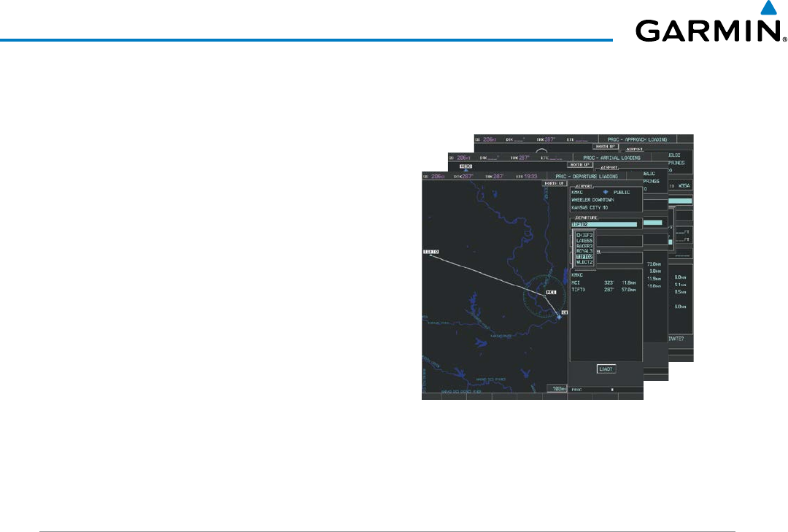Select CHIEF3 in the departure list
The image size is (788, 532).
coord(584,235)
